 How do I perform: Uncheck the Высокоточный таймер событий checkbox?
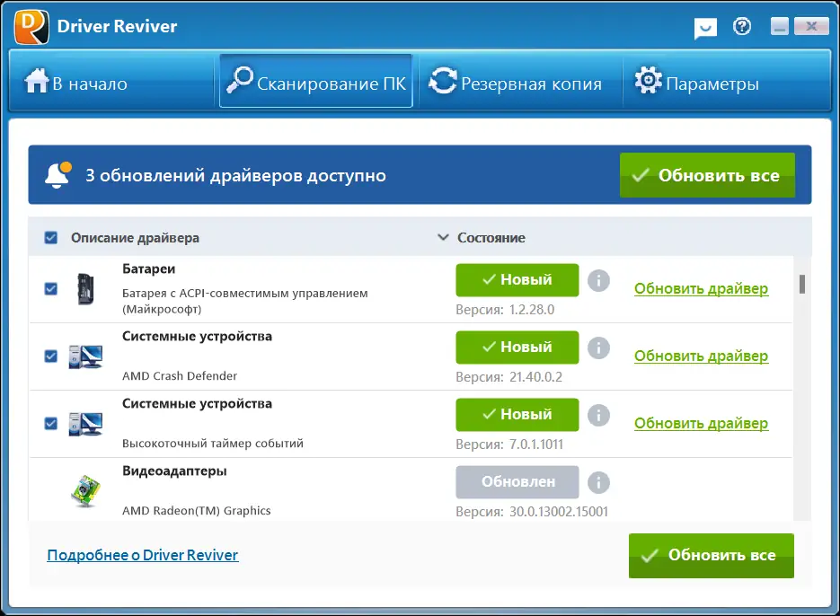(51, 424)
